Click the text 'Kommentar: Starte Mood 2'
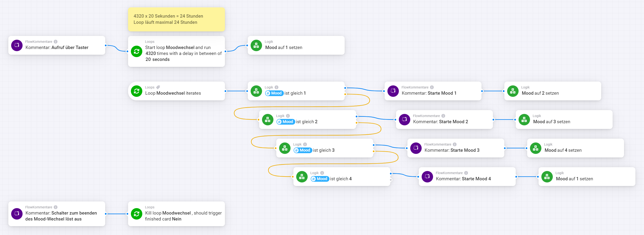 [x=440, y=122]
